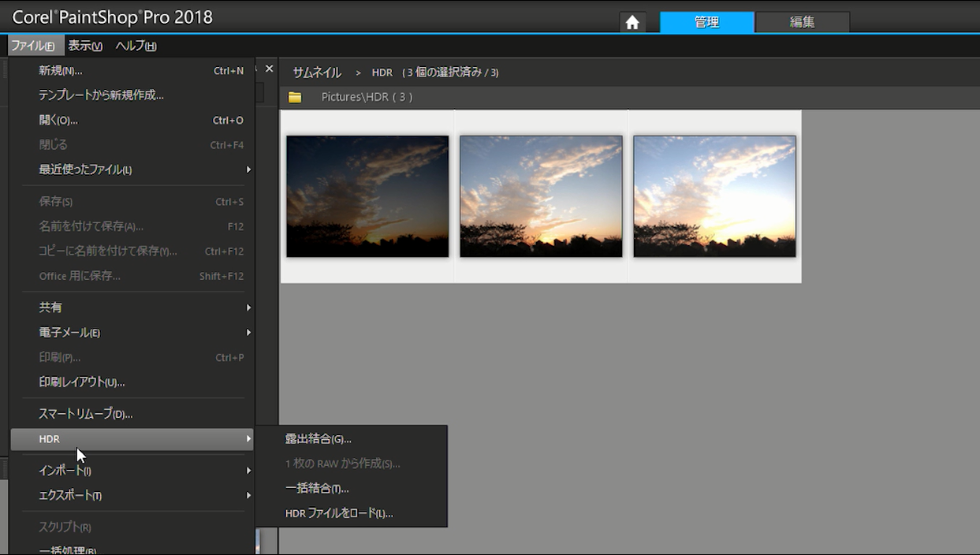This screenshot has height=555, width=980.
Task: Expand the 共有 submenu
Action: point(50,307)
